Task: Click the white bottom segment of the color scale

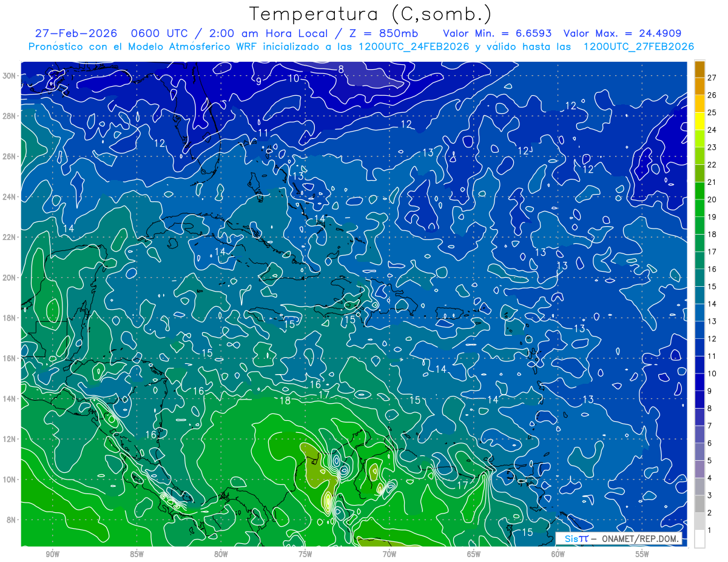Action: 699,539
